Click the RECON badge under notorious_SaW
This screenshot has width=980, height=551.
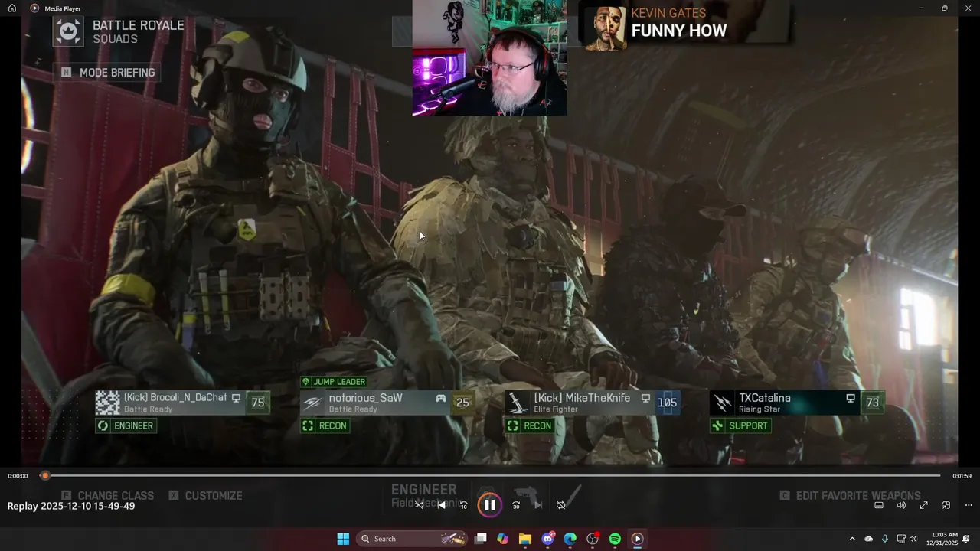click(x=325, y=425)
